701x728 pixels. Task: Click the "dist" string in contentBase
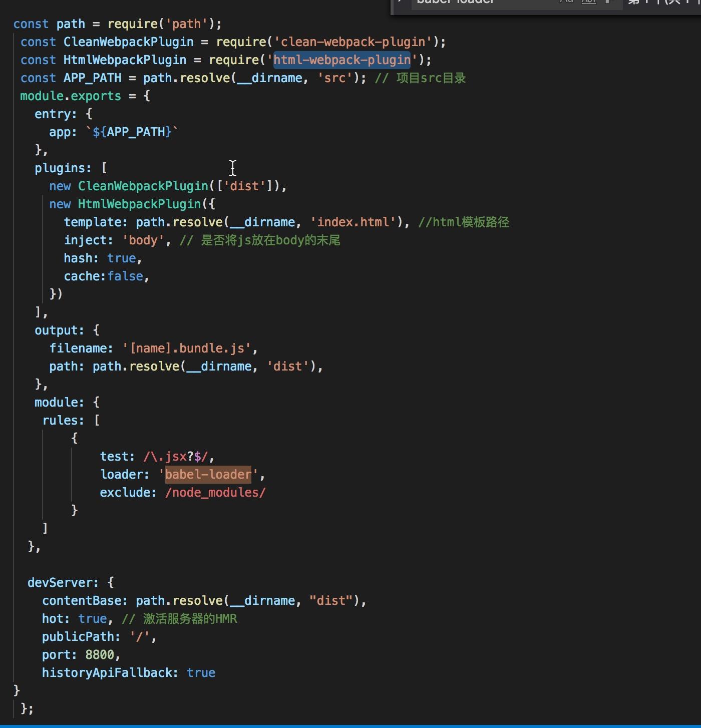pyautogui.click(x=331, y=601)
